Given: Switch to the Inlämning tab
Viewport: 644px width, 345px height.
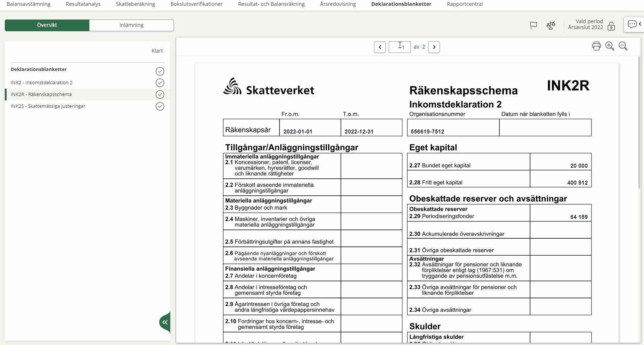Looking at the screenshot, I should (x=131, y=25).
